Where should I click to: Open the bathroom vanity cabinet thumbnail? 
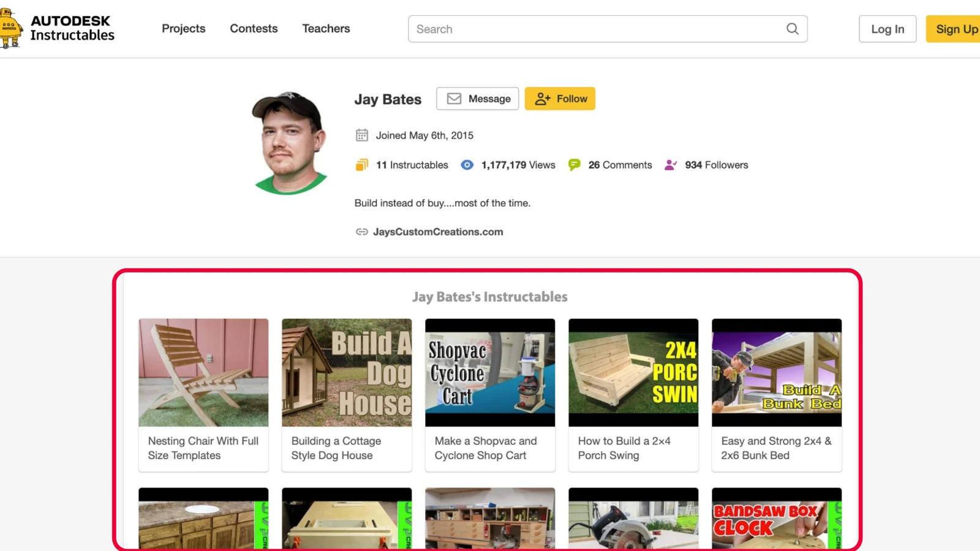(203, 518)
